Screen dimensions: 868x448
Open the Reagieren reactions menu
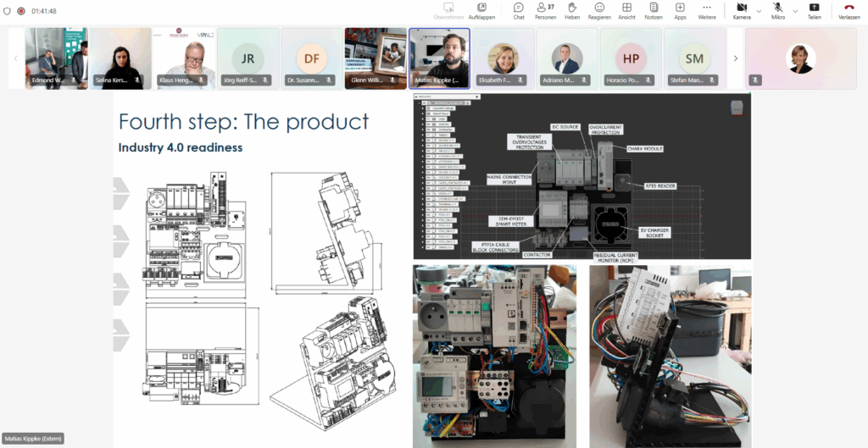click(x=599, y=10)
